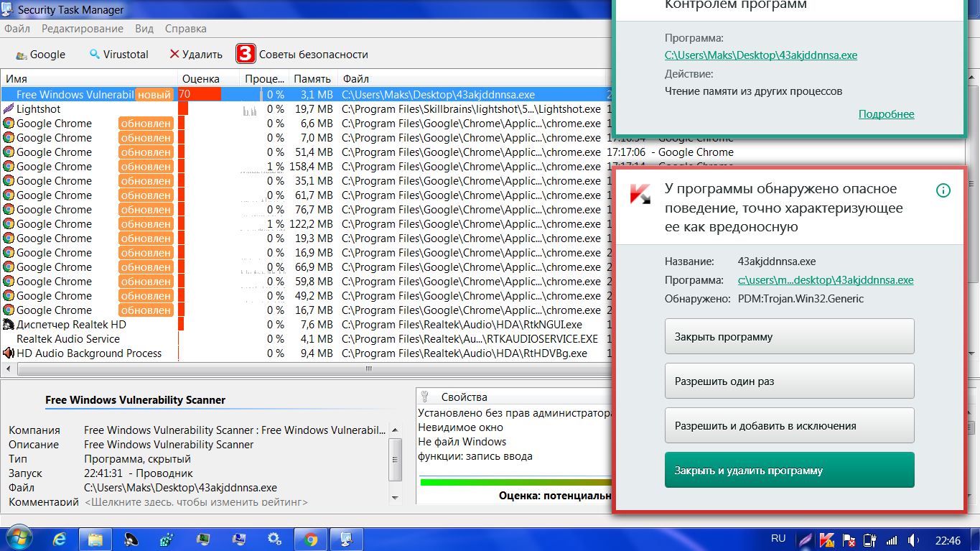This screenshot has height=551, width=980.
Task: Open the Файл menu
Action: 17,29
